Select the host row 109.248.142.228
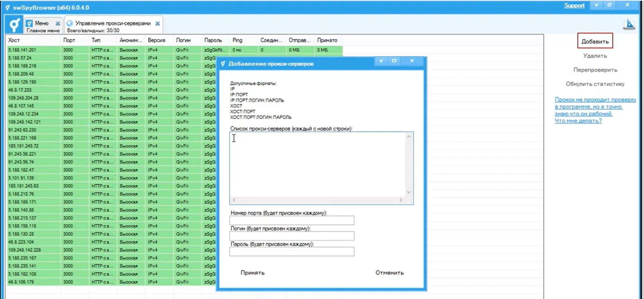This screenshot has width=644, height=299. tap(112, 250)
